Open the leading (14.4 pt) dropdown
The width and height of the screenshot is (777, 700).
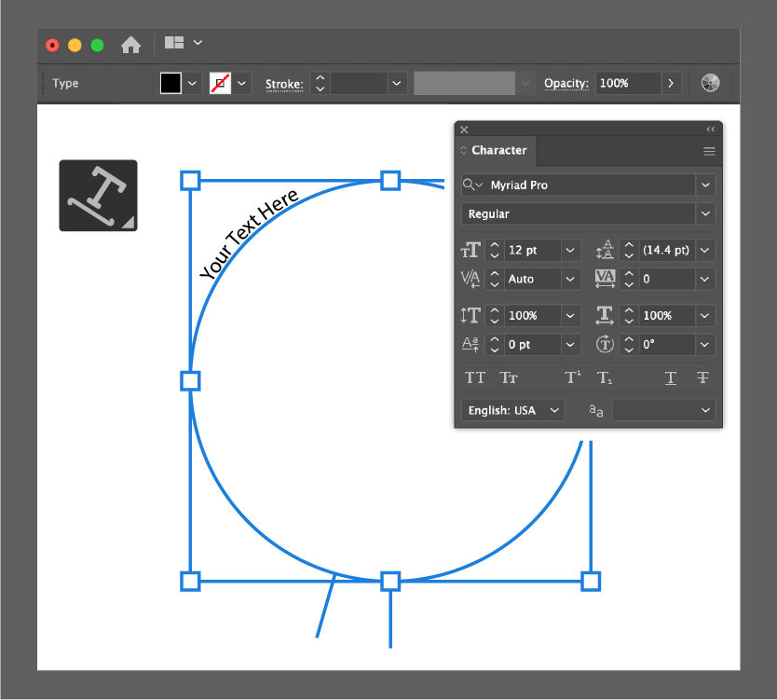point(704,250)
